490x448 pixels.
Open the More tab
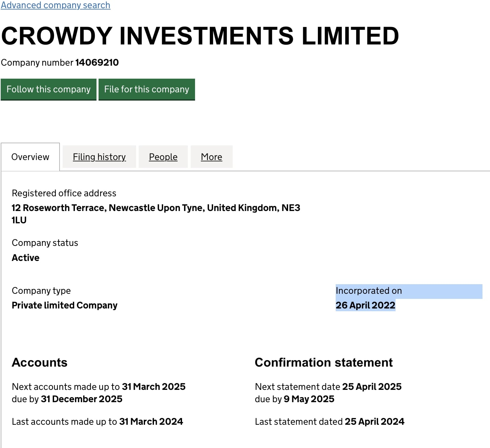(x=211, y=157)
